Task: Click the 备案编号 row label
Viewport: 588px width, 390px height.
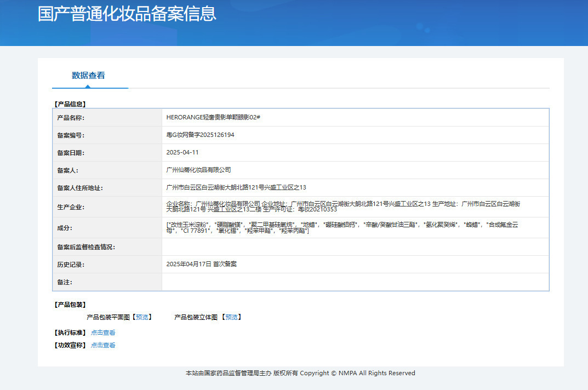Action: pos(71,135)
